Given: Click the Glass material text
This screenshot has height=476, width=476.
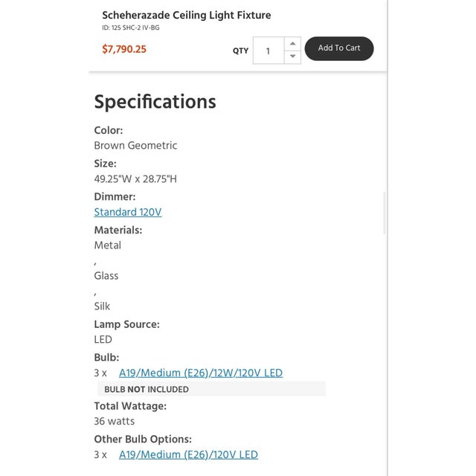Looking at the screenshot, I should coord(106,275).
